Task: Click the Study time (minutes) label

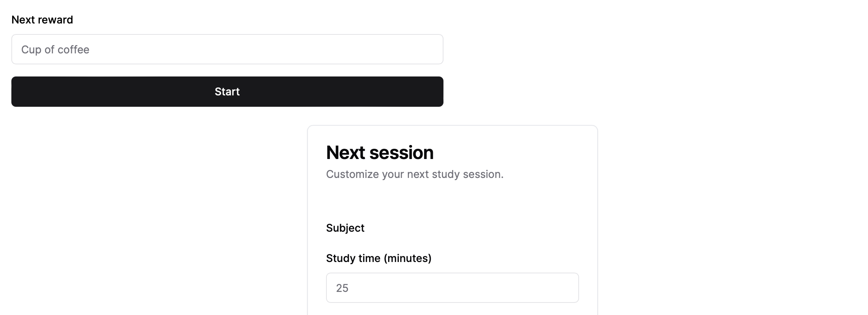Action: [379, 258]
